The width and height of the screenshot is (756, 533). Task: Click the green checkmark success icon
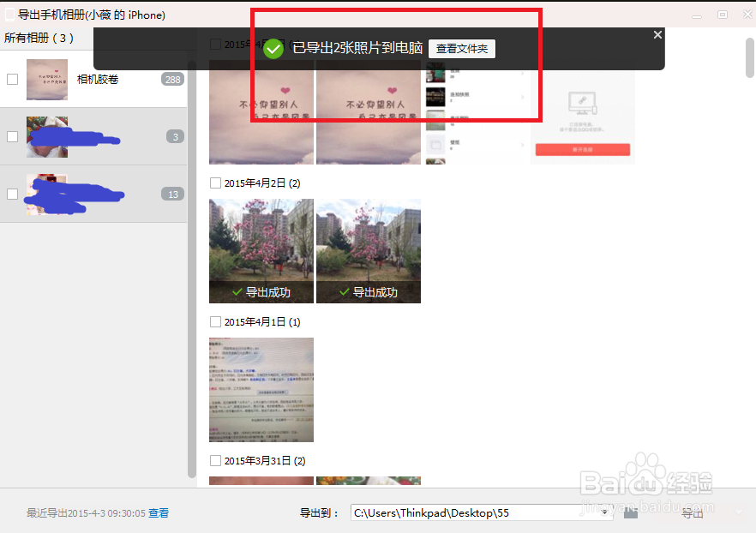click(x=273, y=49)
